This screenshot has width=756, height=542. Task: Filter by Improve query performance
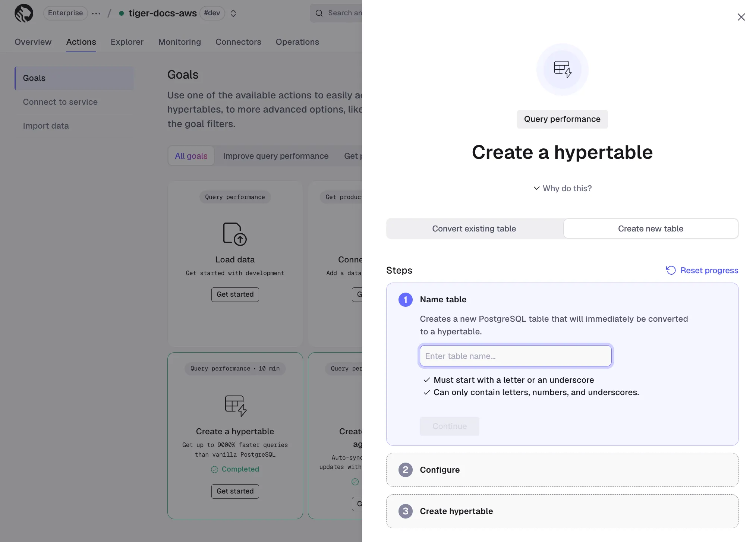tap(276, 156)
